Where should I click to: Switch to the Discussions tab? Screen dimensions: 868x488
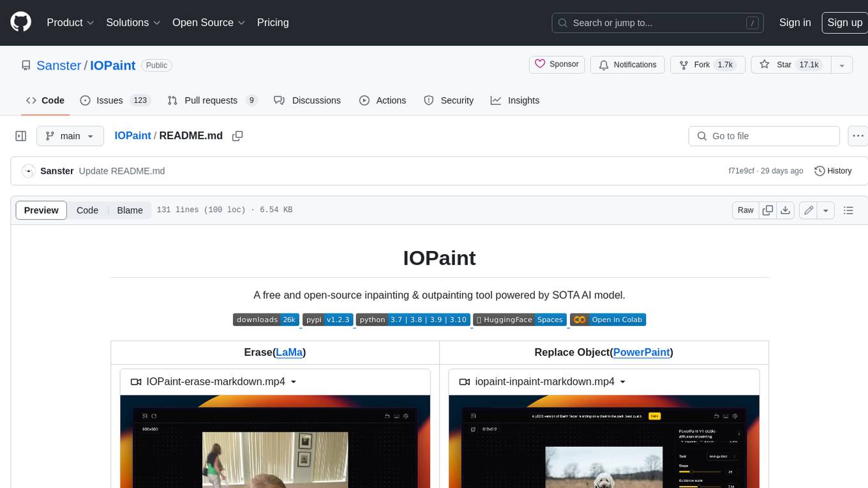coord(307,100)
